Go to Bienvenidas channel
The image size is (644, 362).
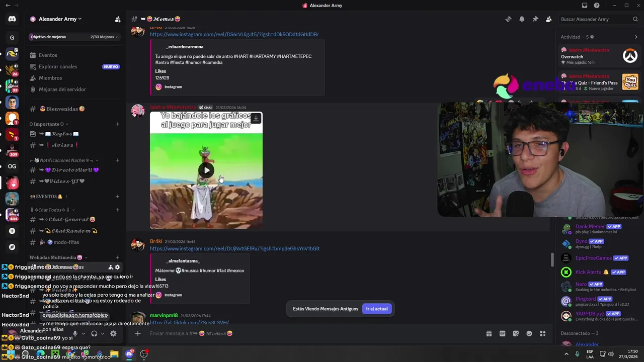[74, 109]
